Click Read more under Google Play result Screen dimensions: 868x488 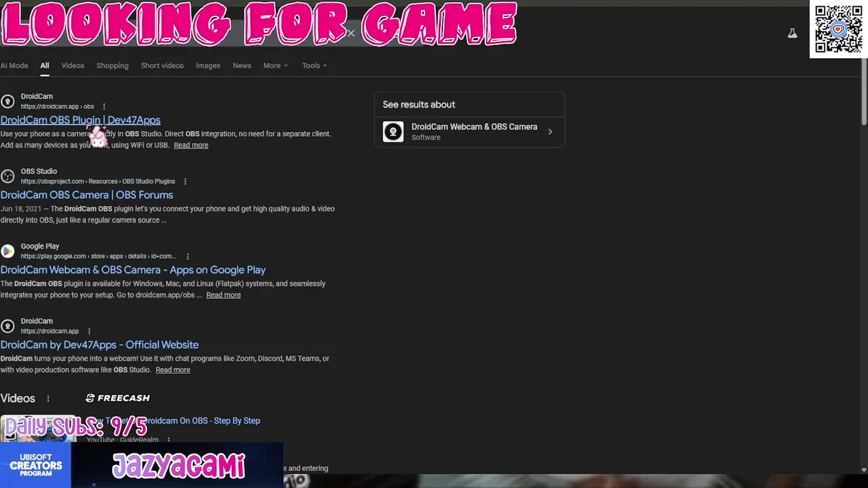pos(224,295)
